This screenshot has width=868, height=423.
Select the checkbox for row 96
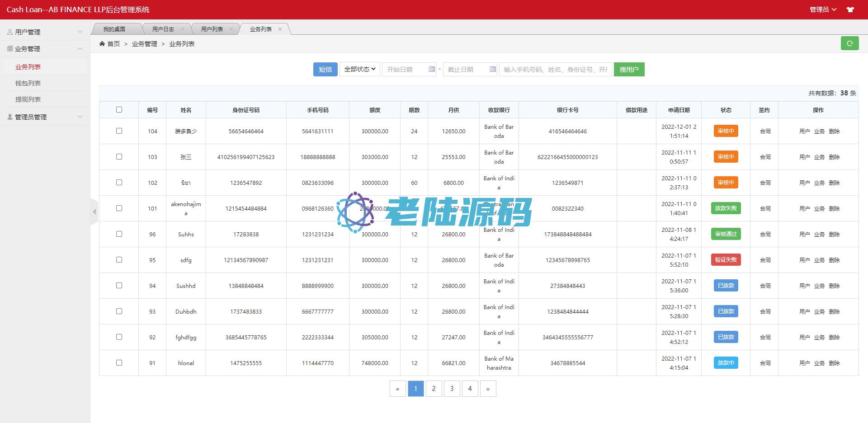(x=119, y=234)
